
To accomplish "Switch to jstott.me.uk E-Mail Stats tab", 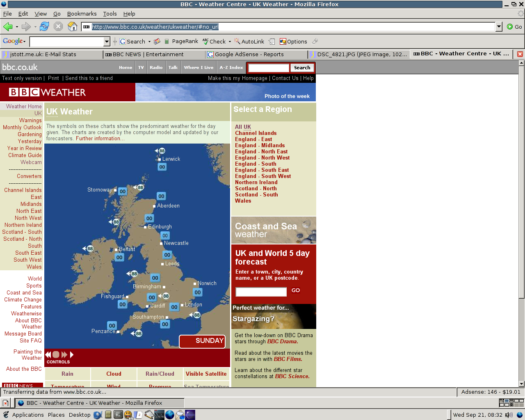I will pos(51,54).
